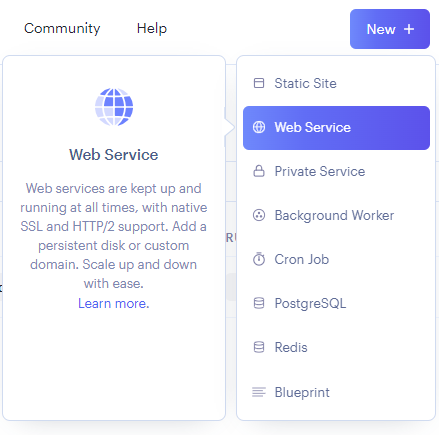This screenshot has width=439, height=435.
Task: Open the Help navigation link
Action: click(152, 28)
